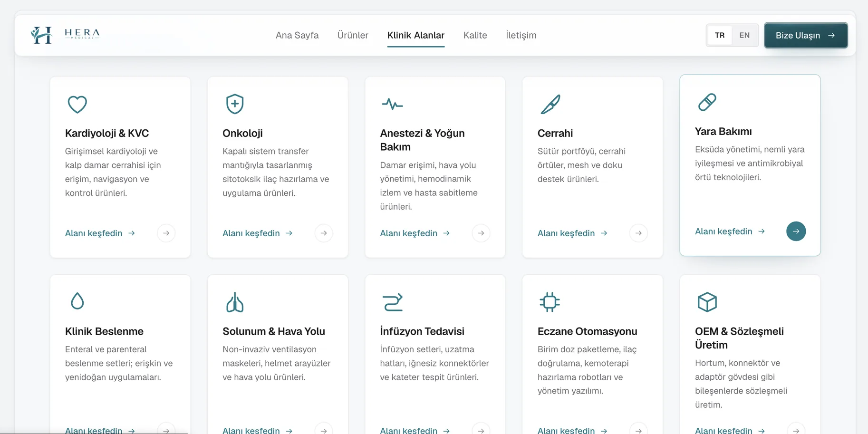Click the scalpel icon on Cerrahi card
Image resolution: width=868 pixels, height=434 pixels.
pyautogui.click(x=550, y=104)
